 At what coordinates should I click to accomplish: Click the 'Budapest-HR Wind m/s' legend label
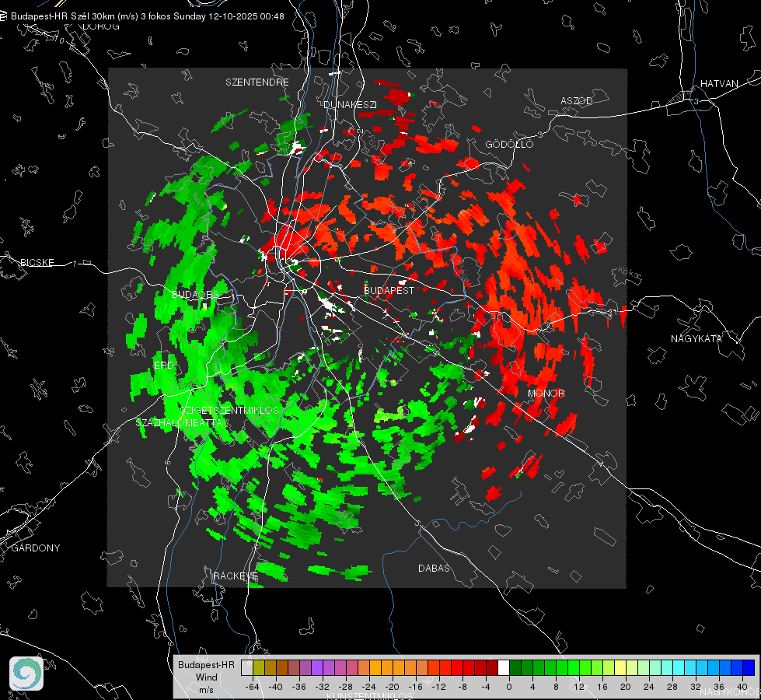coord(206,677)
